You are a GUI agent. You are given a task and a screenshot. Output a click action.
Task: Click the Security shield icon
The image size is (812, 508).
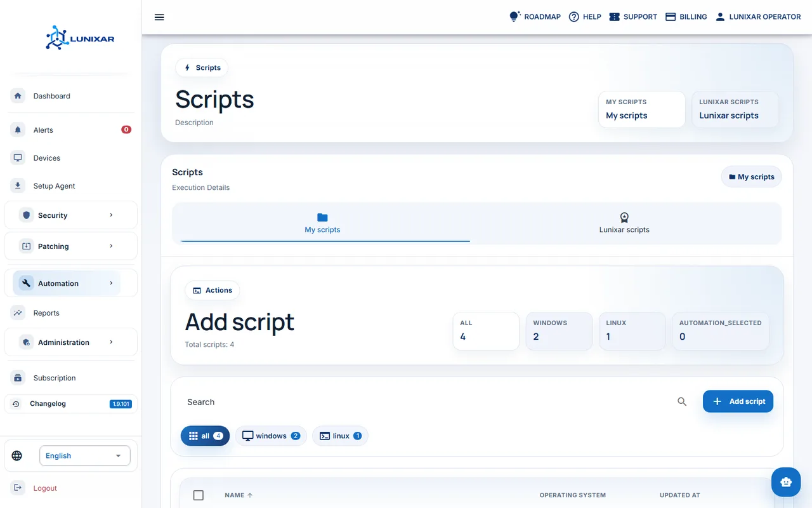pos(26,215)
